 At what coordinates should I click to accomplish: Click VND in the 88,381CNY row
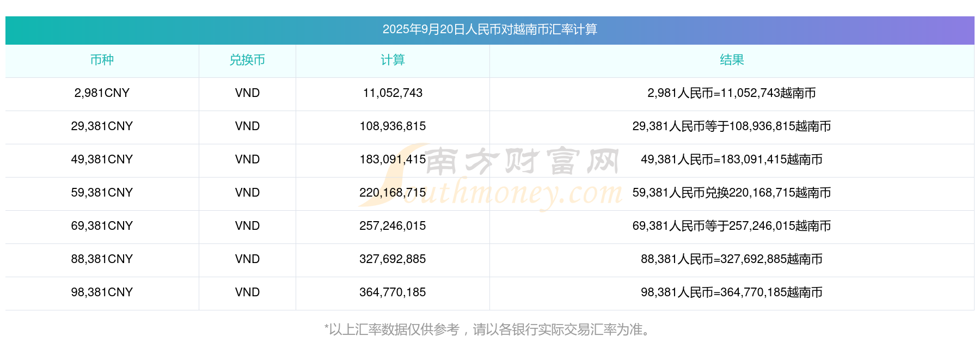(247, 259)
